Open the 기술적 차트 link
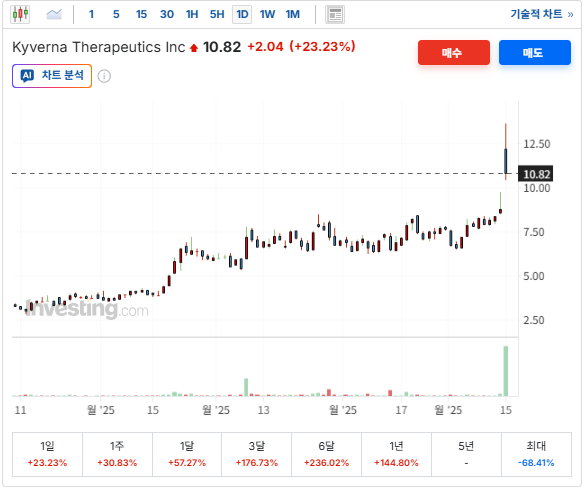This screenshot has height=490, width=584. tap(542, 14)
